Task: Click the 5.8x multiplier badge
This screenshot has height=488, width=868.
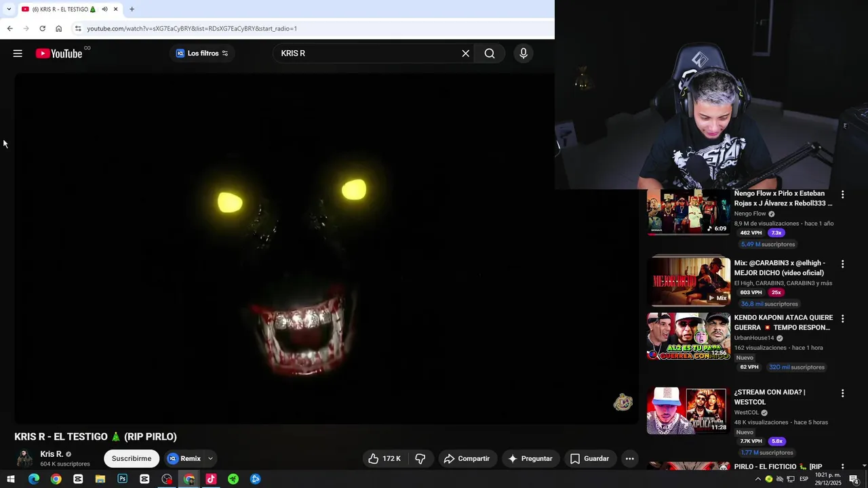Action: pyautogui.click(x=776, y=441)
